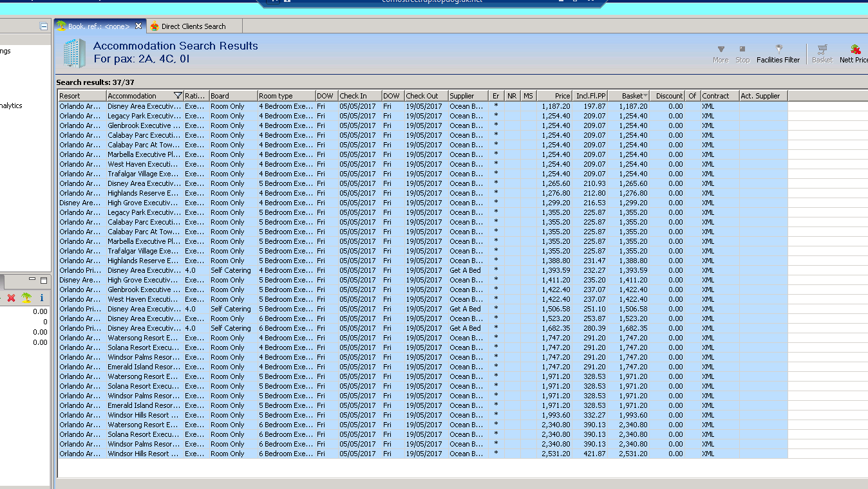Screen dimensions: 868x489
Task: Click the MS column header
Action: [529, 96]
